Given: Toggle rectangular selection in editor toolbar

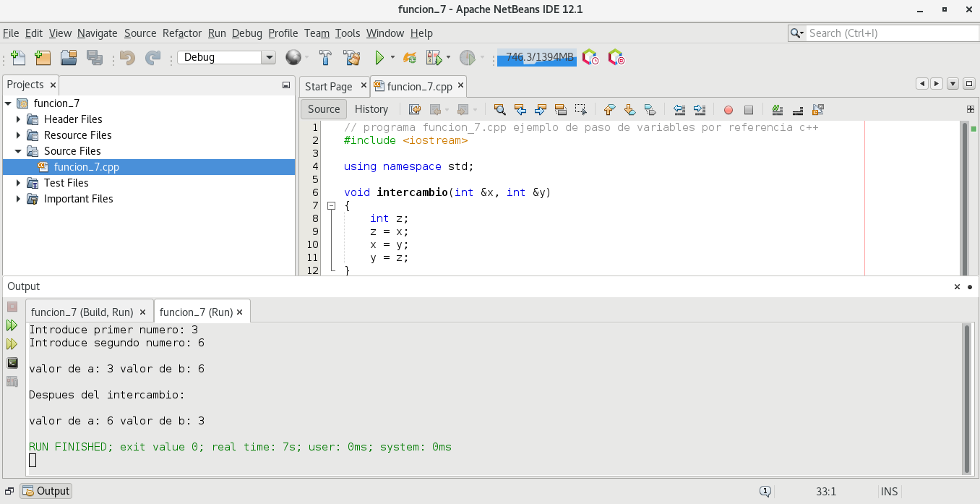Looking at the screenshot, I should [580, 110].
